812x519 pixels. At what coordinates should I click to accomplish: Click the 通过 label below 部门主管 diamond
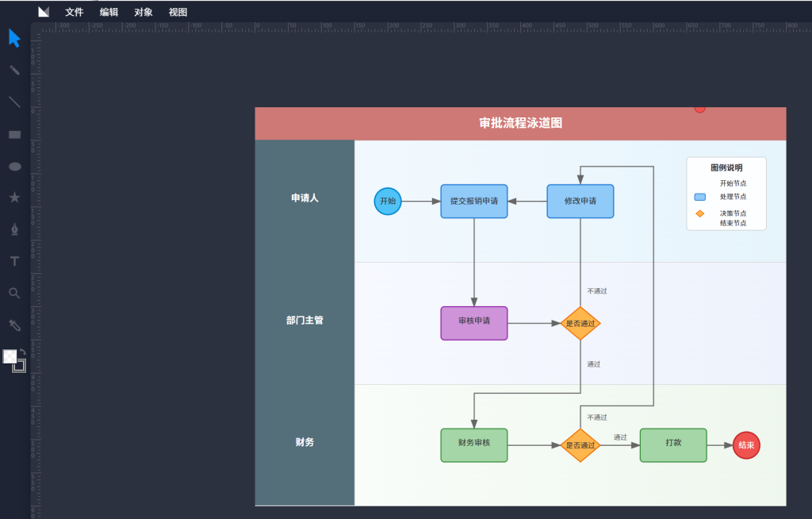[593, 364]
